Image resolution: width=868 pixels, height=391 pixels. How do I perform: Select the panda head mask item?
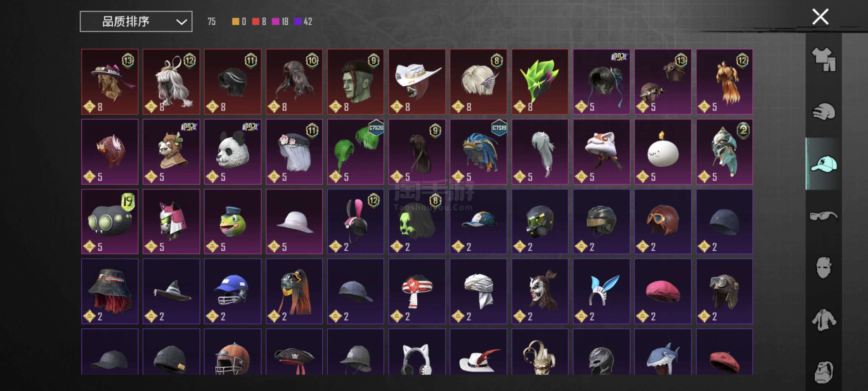point(232,151)
